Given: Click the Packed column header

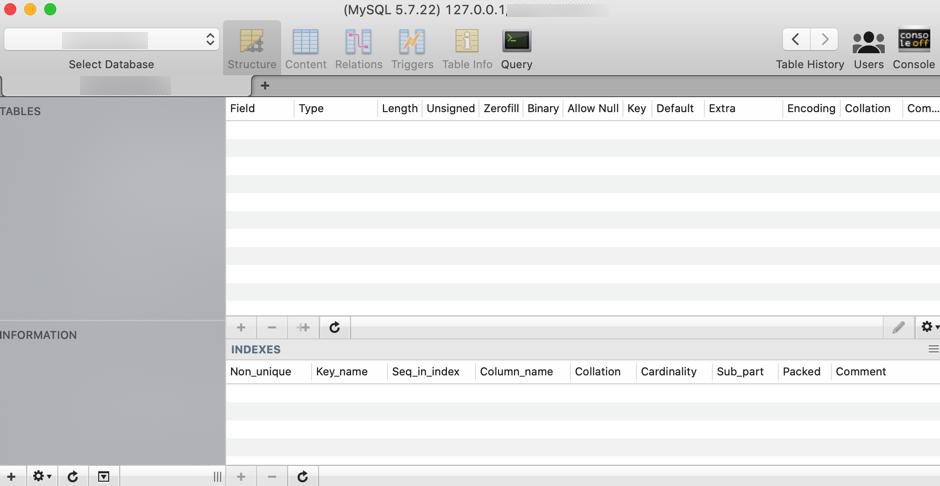Looking at the screenshot, I should (805, 372).
